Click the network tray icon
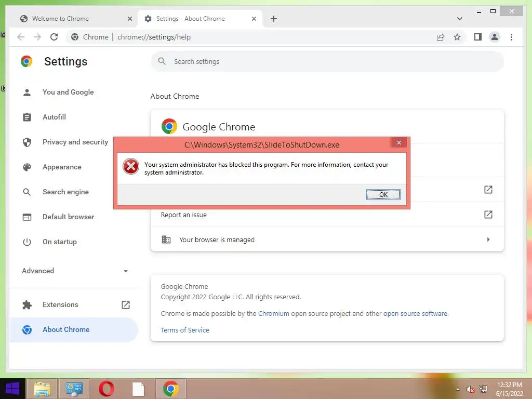The width and height of the screenshot is (532, 399). click(483, 389)
